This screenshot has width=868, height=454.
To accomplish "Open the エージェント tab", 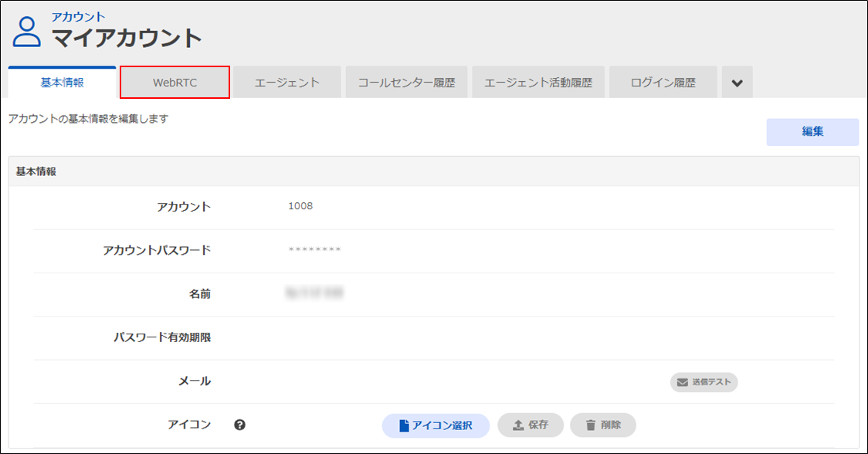I will tap(287, 83).
